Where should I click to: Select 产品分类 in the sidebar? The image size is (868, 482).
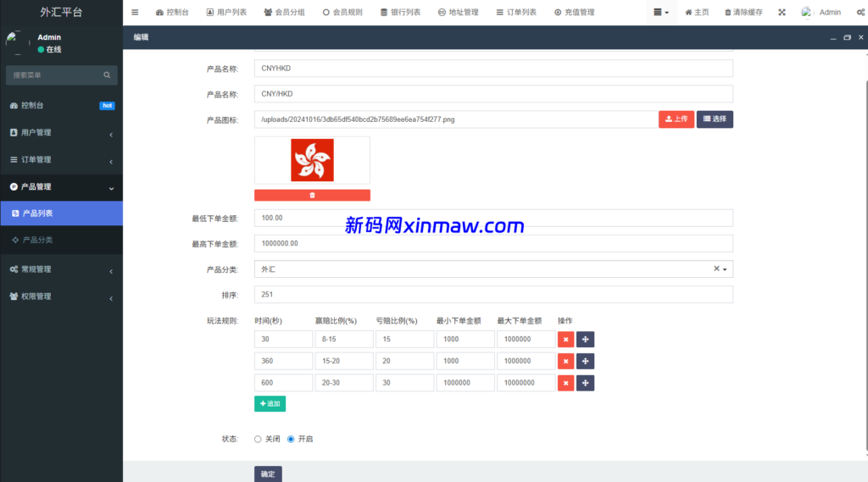click(61, 240)
